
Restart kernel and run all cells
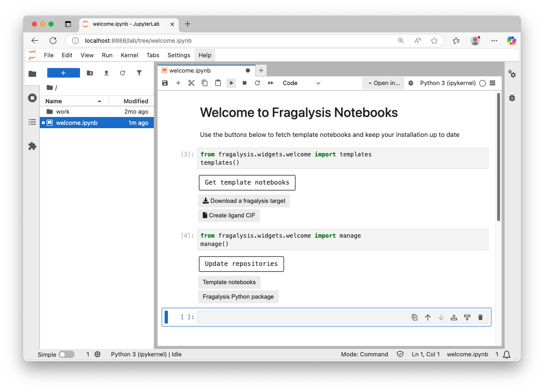click(x=271, y=83)
